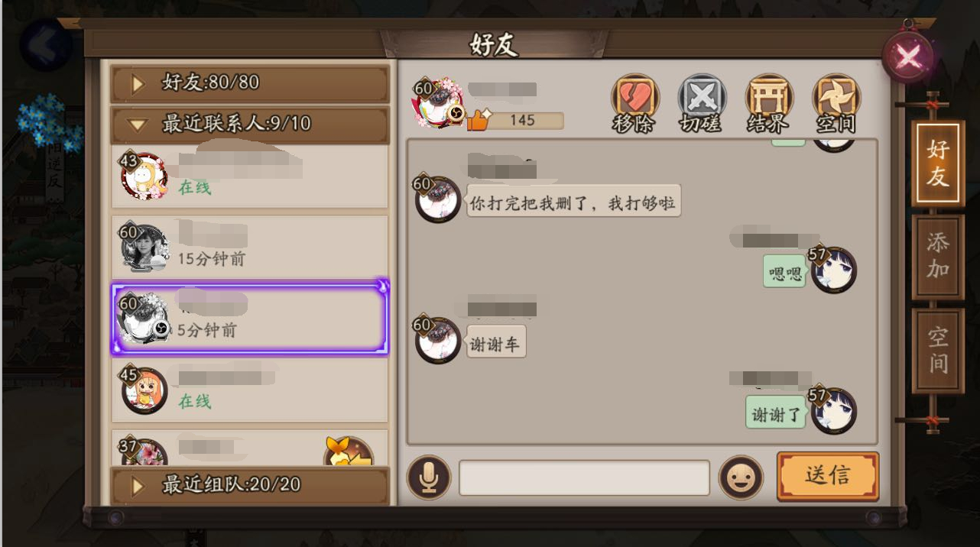Tap the microphone voice input icon
The height and width of the screenshot is (547, 980).
click(x=429, y=477)
